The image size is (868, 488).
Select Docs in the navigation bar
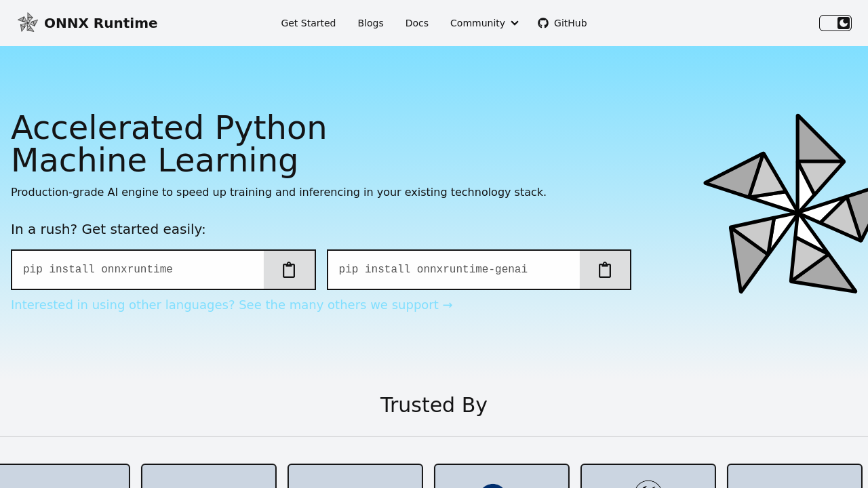pyautogui.click(x=416, y=23)
